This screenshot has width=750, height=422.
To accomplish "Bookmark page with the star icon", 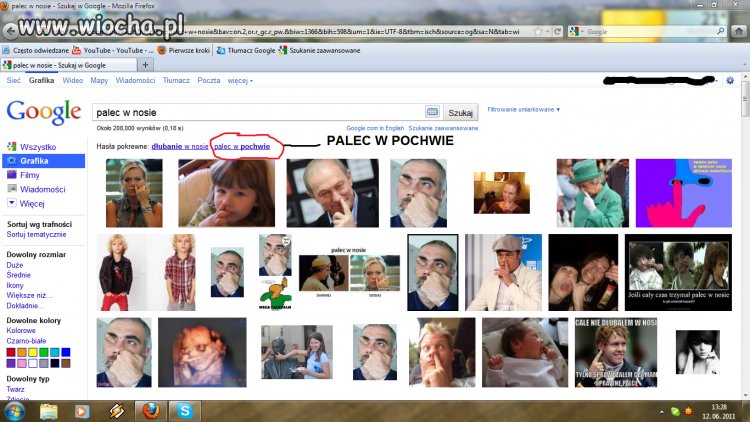I will pos(539,32).
